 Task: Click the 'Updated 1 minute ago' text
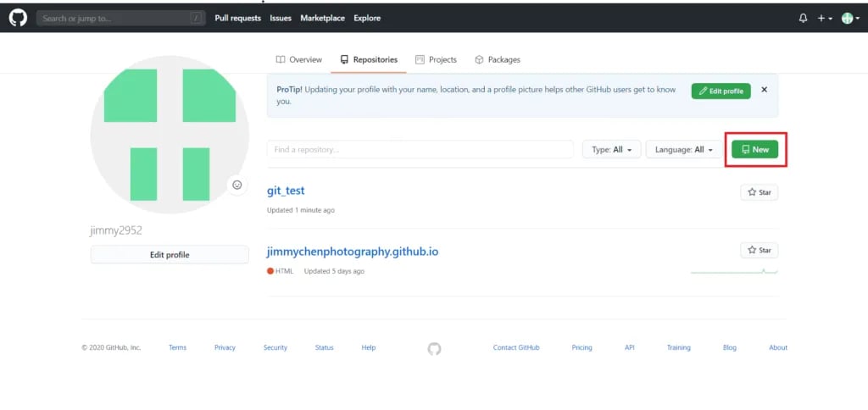coord(301,210)
